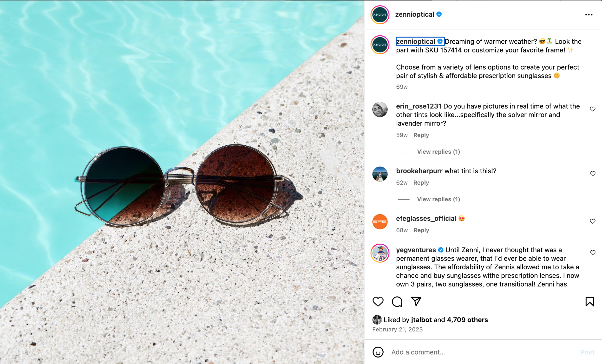The image size is (602, 364).
Task: Open the 4,709 others likes list
Action: pyautogui.click(x=467, y=320)
